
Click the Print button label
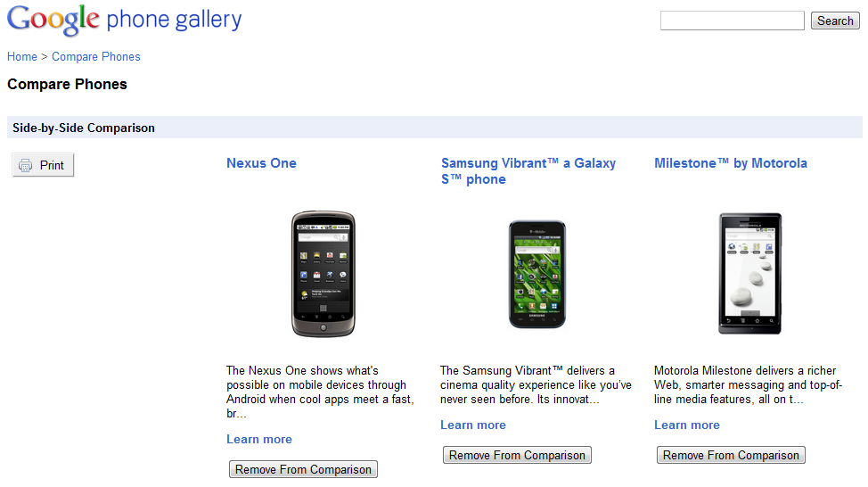click(x=52, y=165)
